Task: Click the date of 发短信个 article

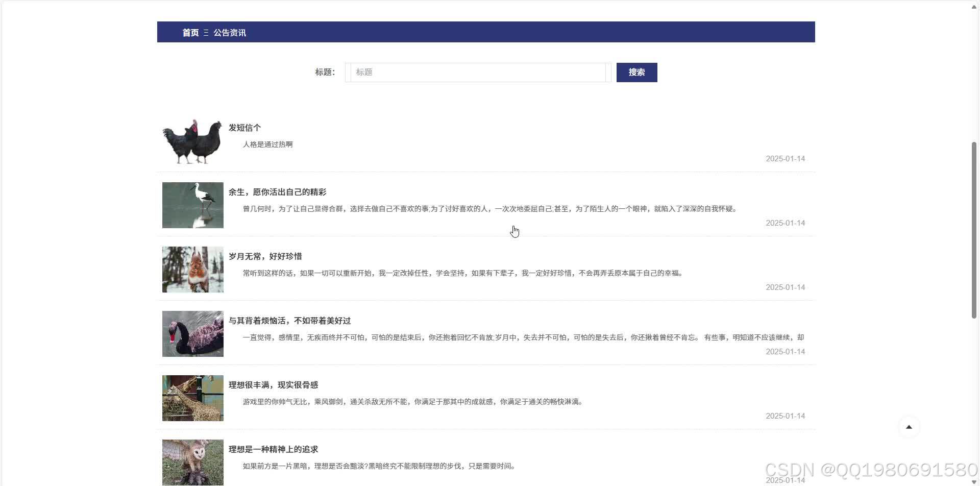Action: click(785, 159)
